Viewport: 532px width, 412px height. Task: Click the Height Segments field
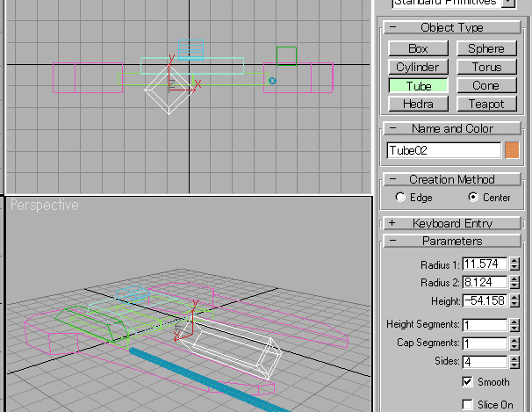click(485, 325)
